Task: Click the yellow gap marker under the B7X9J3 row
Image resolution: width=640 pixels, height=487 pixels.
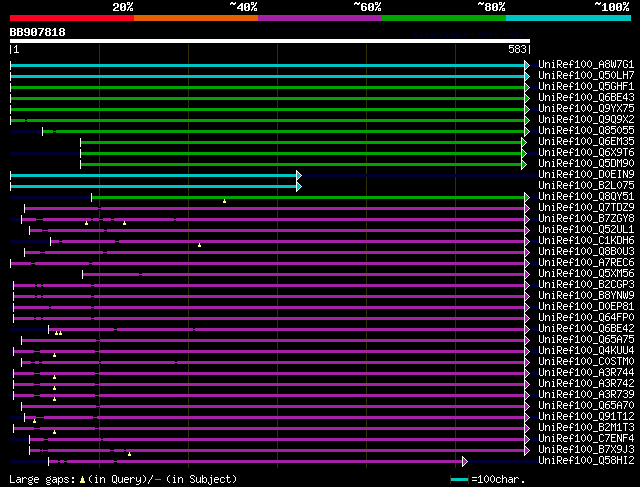Action: coord(129,454)
